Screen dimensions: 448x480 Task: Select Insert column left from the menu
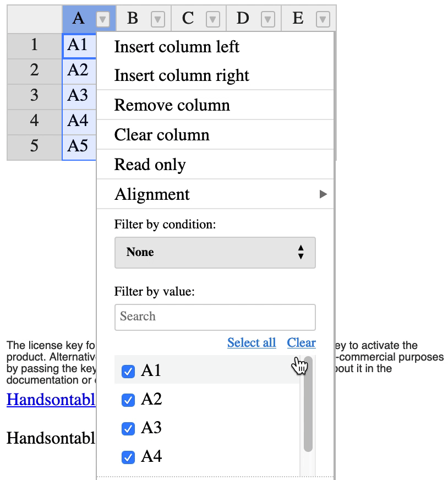[x=176, y=47]
